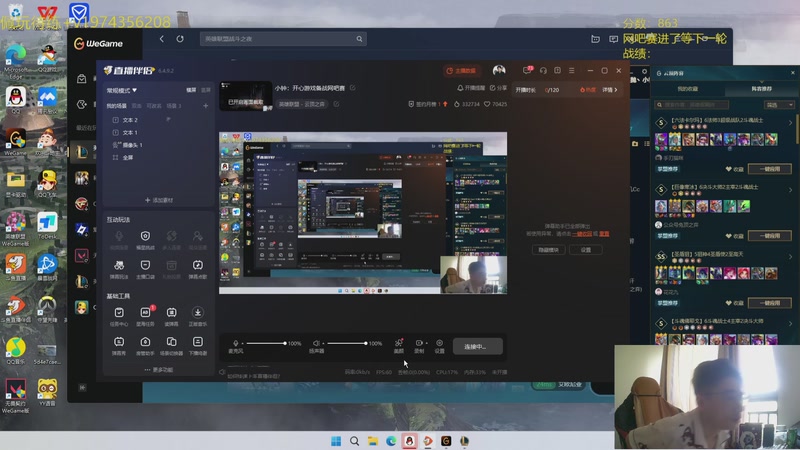
Task: Click the 分享 share link
Action: coord(498,88)
